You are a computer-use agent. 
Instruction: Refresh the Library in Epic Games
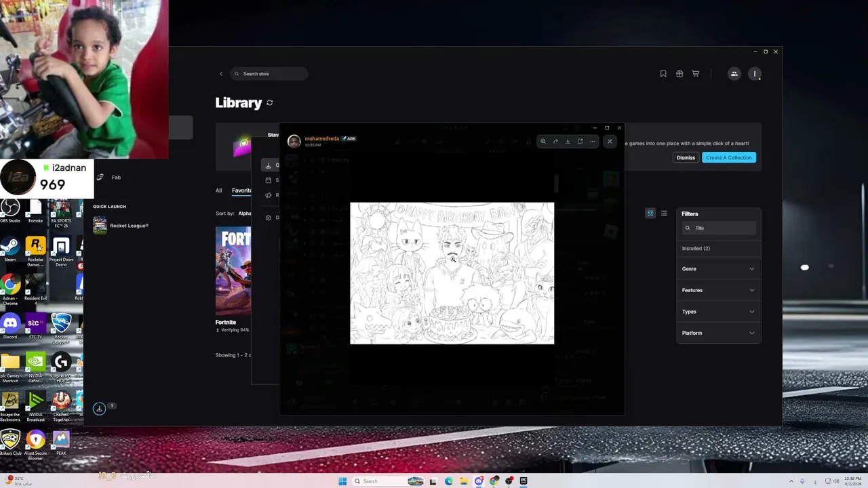pos(270,103)
